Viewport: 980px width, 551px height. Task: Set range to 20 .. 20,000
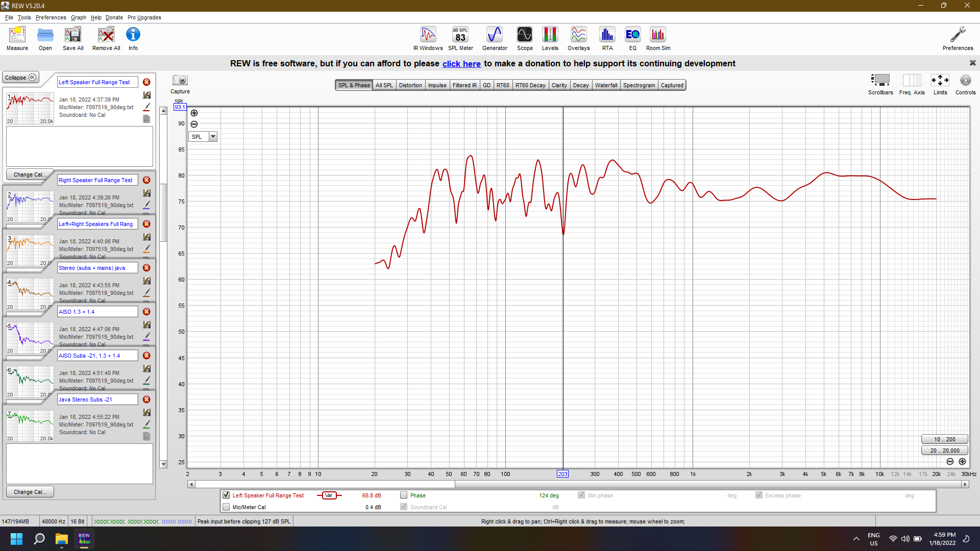pos(944,450)
